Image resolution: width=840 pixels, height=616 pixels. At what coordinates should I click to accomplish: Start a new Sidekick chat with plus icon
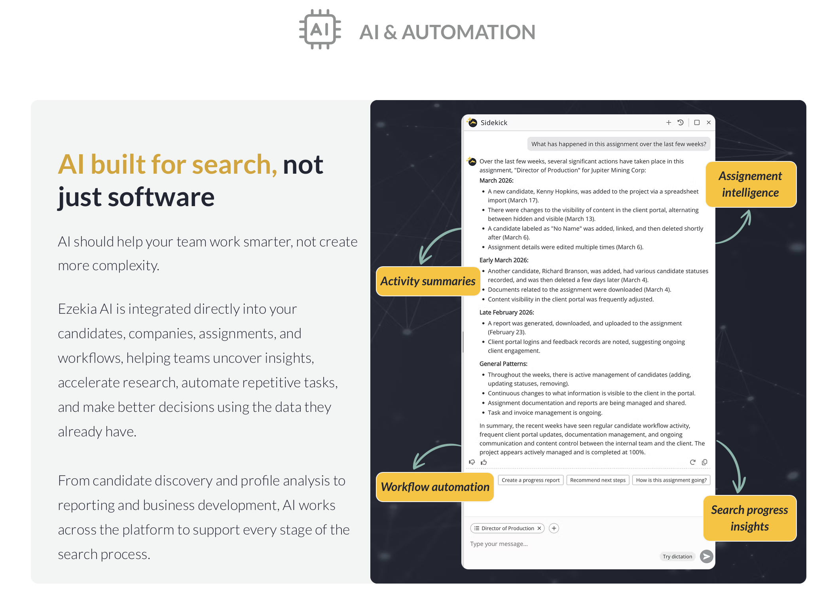pos(668,123)
